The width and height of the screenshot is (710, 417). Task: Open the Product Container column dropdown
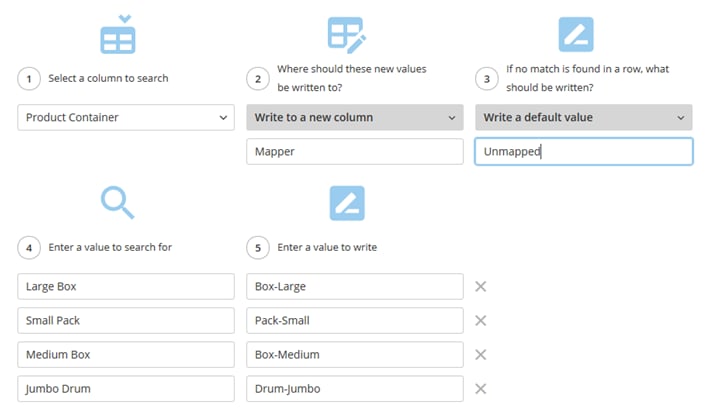126,117
